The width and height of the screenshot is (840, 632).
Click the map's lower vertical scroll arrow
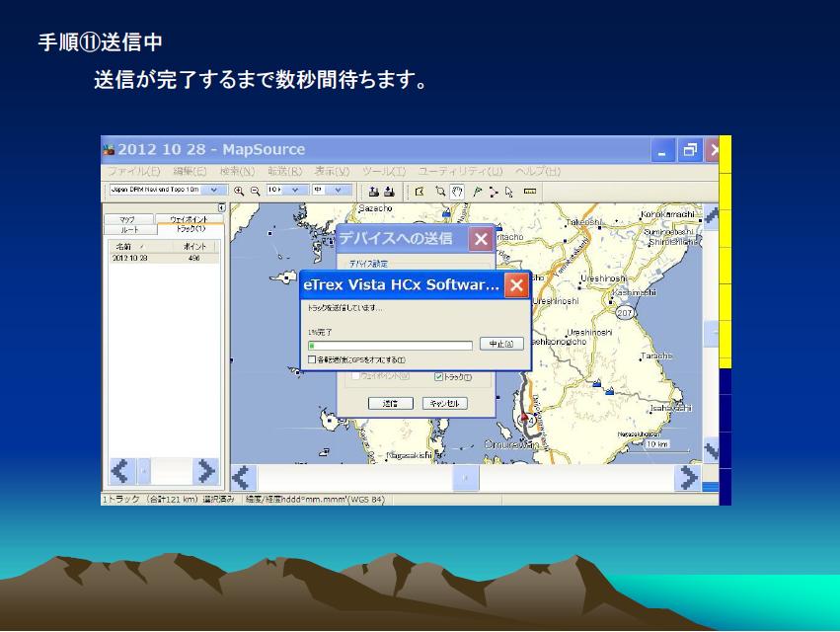(711, 449)
